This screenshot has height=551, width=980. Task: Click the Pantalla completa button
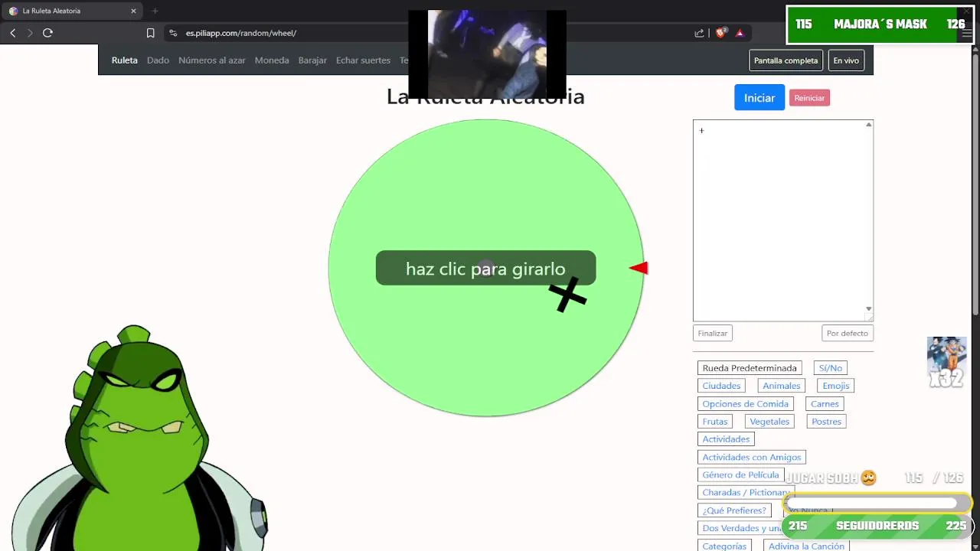[x=786, y=60]
